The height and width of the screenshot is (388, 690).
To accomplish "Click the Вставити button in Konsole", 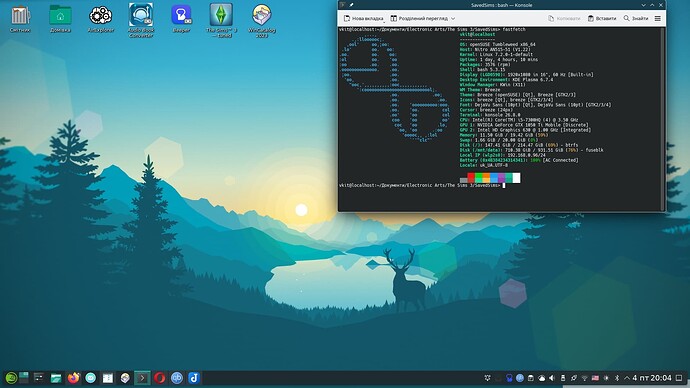I will click(602, 18).
